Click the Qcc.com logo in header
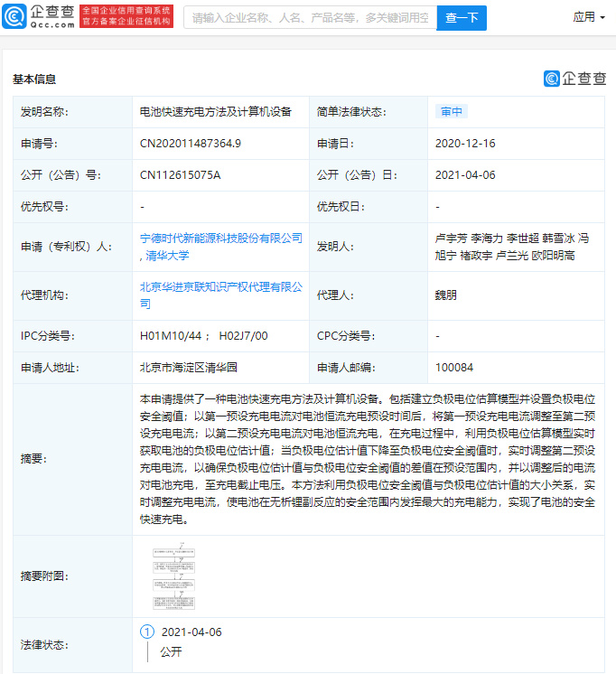Viewport: 616px width, 674px height. [39, 16]
